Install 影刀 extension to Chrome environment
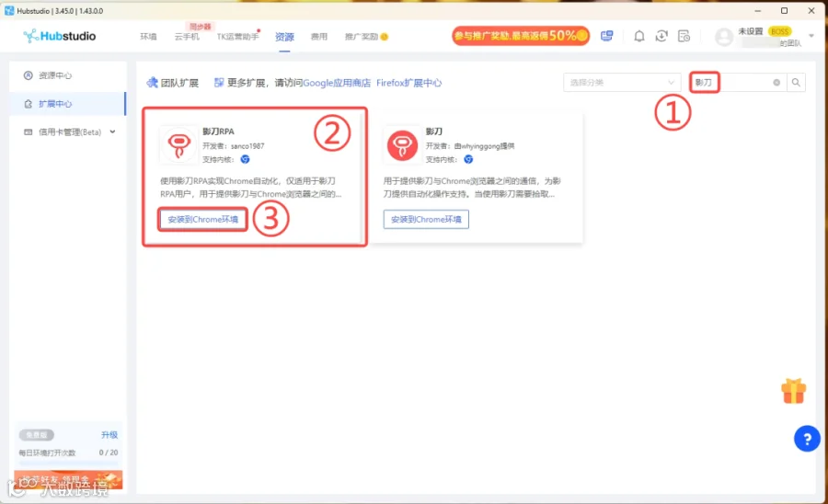828x504 pixels. click(x=426, y=220)
